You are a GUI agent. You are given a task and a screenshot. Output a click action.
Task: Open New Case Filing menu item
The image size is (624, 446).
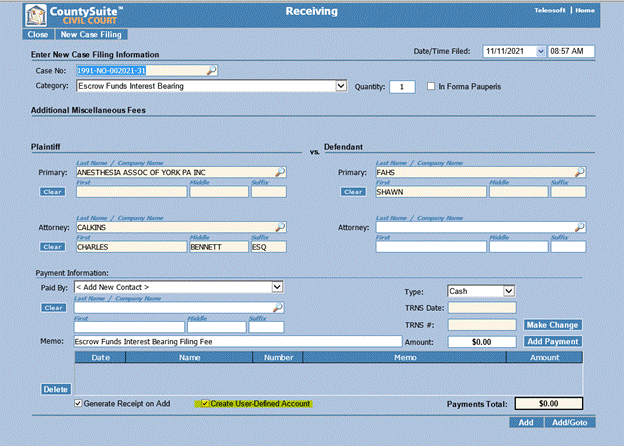[x=91, y=35]
